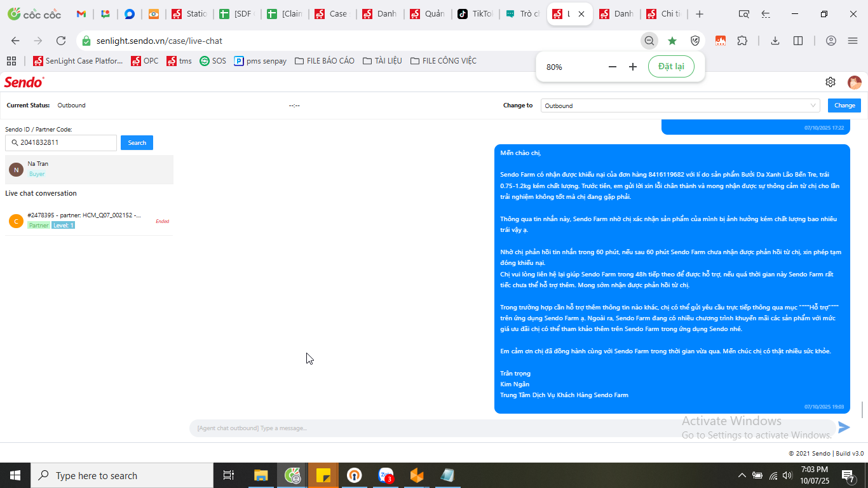Click the green Partner tag
The image size is (868, 488).
[x=39, y=225]
